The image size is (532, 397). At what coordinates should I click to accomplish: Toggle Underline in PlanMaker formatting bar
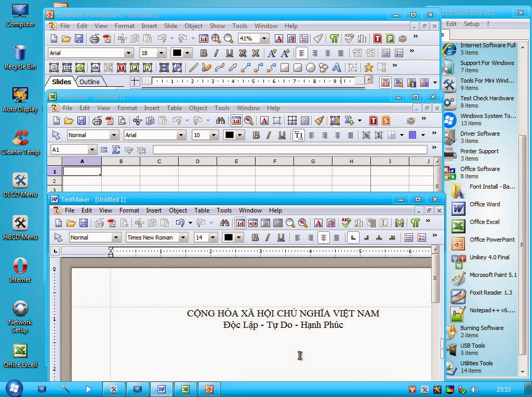click(x=282, y=135)
